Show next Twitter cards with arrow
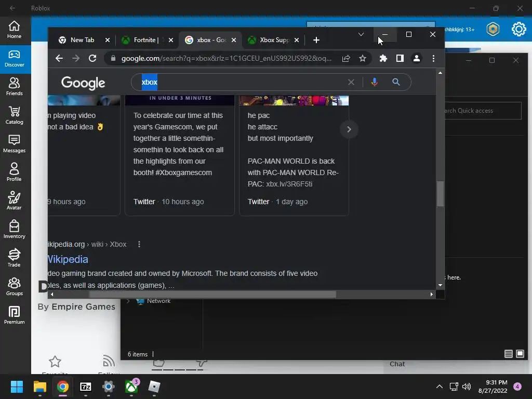Viewport: 532px width, 399px height. pyautogui.click(x=349, y=129)
